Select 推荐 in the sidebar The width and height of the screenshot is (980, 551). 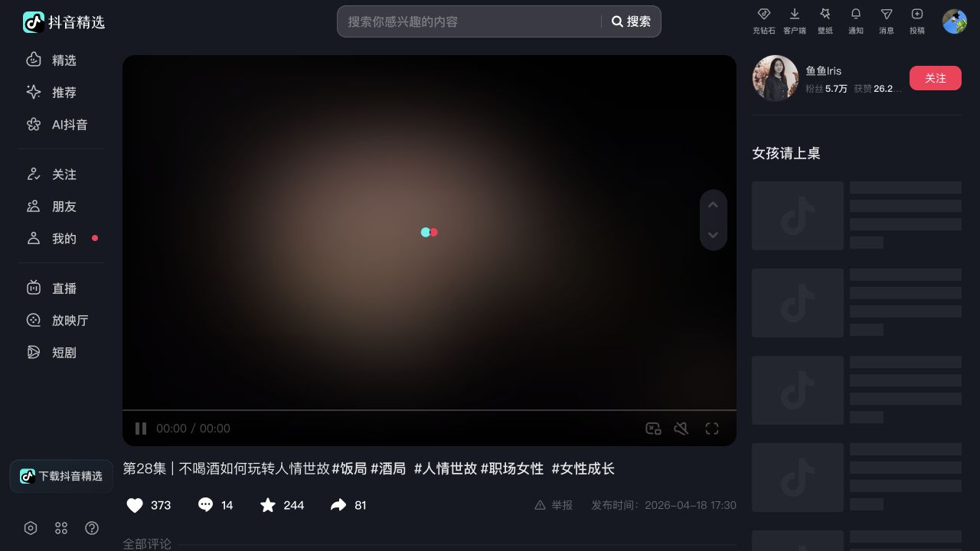(61, 92)
